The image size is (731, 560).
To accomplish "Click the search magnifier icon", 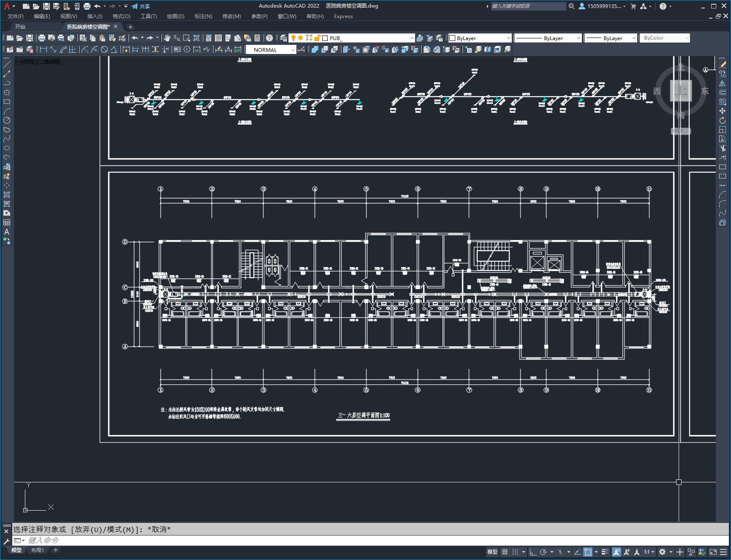I will click(x=571, y=6).
